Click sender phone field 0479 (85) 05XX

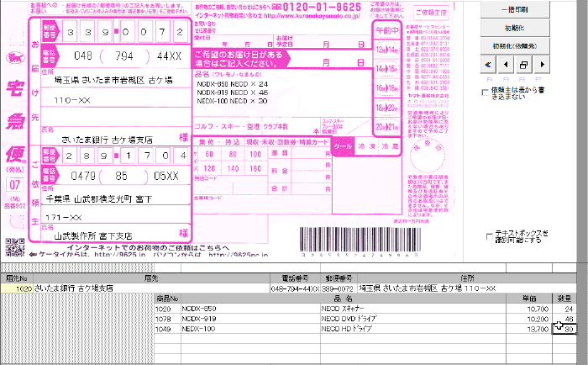click(x=125, y=176)
